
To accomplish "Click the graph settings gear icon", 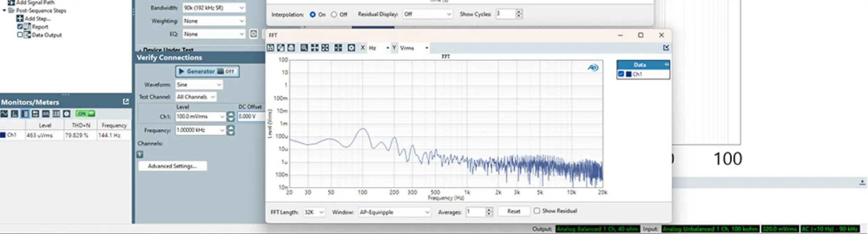I will click(x=351, y=48).
